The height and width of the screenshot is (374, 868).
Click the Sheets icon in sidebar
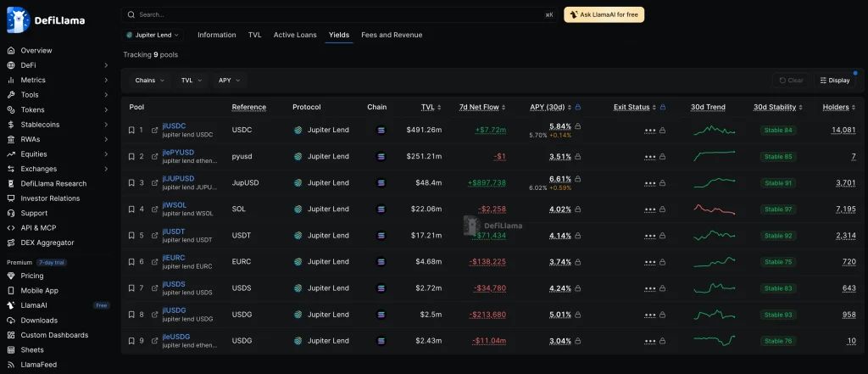[x=10, y=349]
